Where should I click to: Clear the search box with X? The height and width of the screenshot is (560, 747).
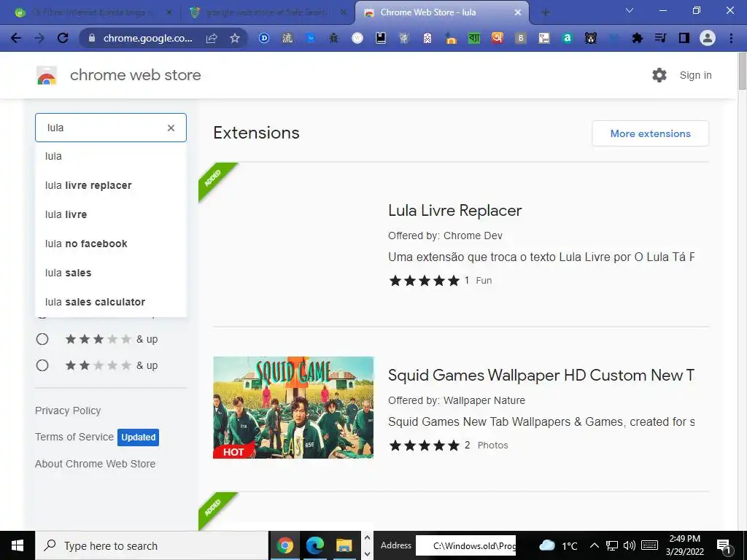171,128
